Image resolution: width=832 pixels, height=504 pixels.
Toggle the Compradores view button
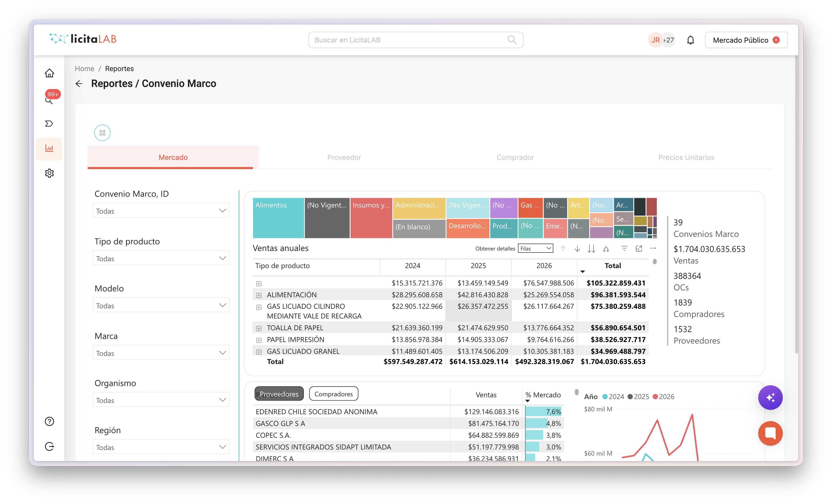click(334, 394)
